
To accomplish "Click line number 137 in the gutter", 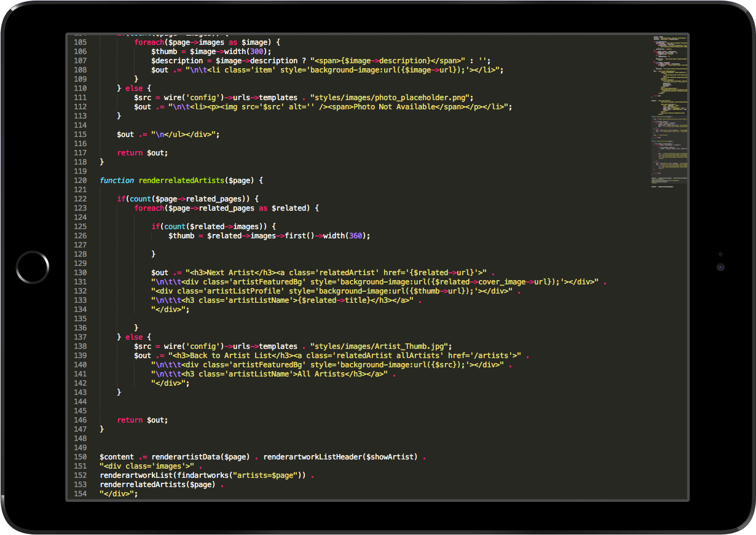I will [80, 337].
